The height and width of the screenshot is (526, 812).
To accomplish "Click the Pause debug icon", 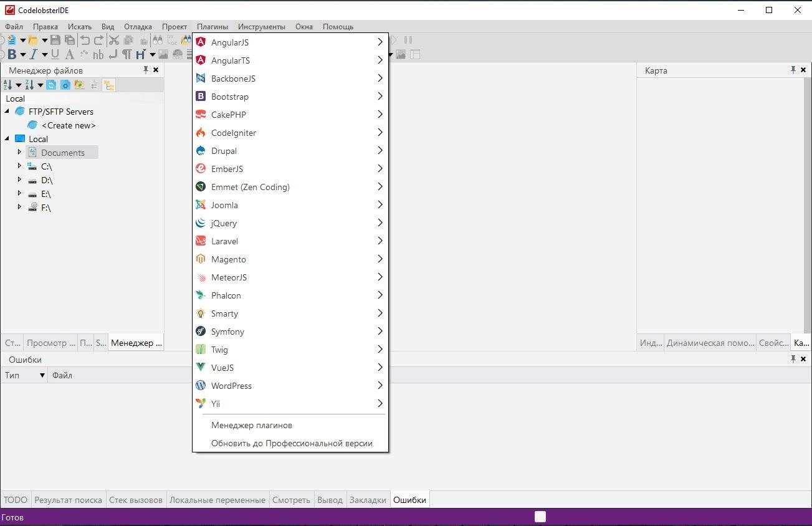I will (408, 40).
